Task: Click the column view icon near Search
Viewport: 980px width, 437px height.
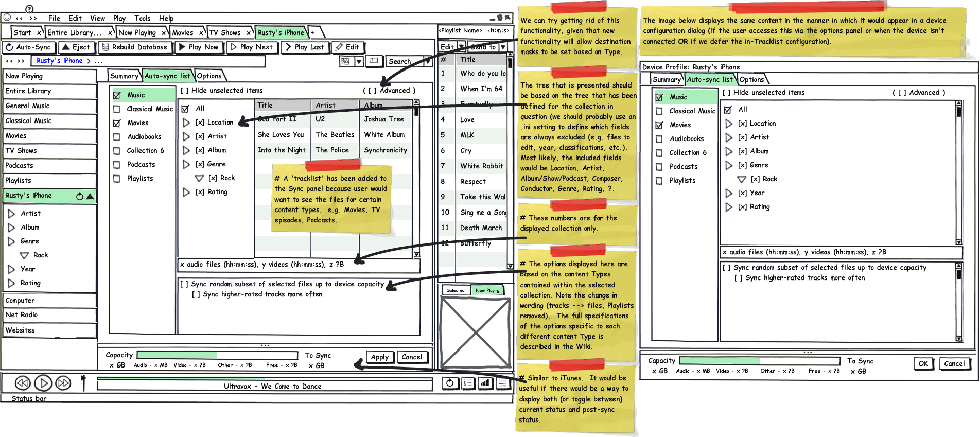Action: tap(374, 61)
